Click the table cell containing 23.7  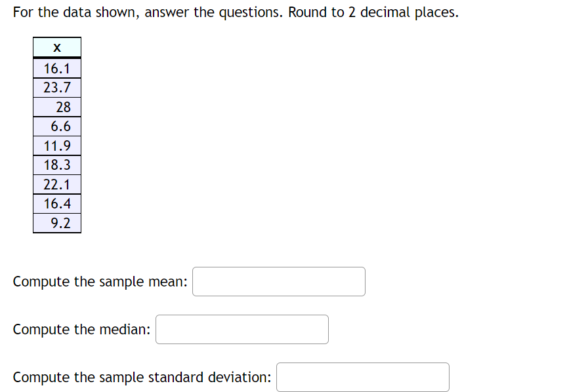(57, 87)
